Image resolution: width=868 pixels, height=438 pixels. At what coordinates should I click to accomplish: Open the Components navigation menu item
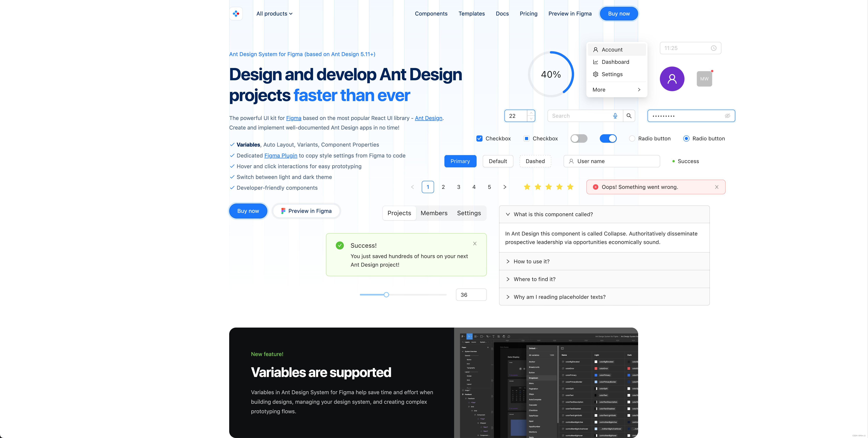(431, 13)
